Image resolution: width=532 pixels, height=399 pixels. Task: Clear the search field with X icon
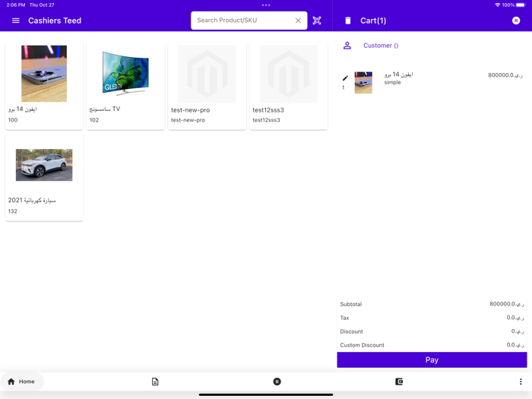298,21
